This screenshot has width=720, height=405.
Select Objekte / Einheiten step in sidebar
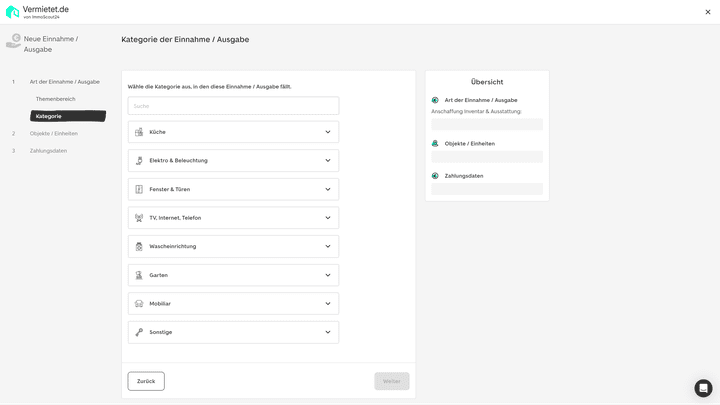pyautogui.click(x=53, y=133)
